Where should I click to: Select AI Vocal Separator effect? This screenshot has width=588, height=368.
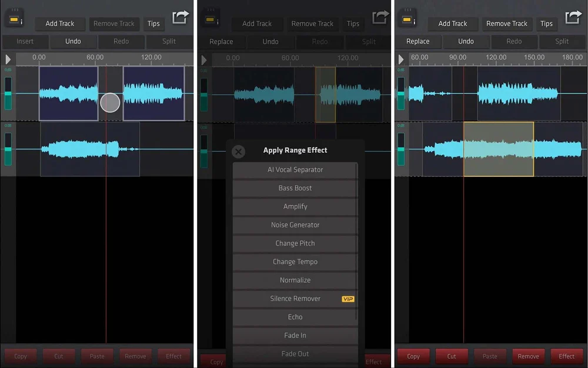295,170
